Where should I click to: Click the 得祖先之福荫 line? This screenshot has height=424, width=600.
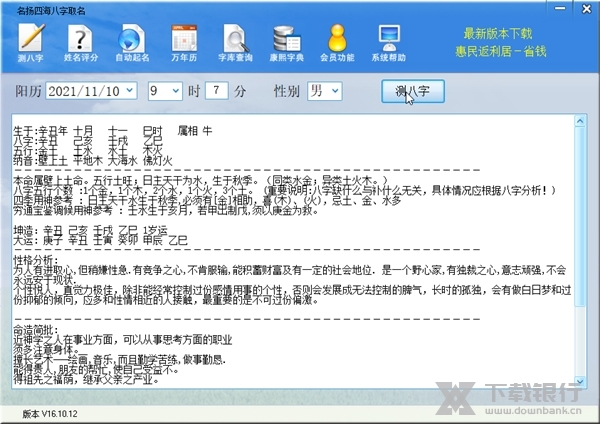86,380
